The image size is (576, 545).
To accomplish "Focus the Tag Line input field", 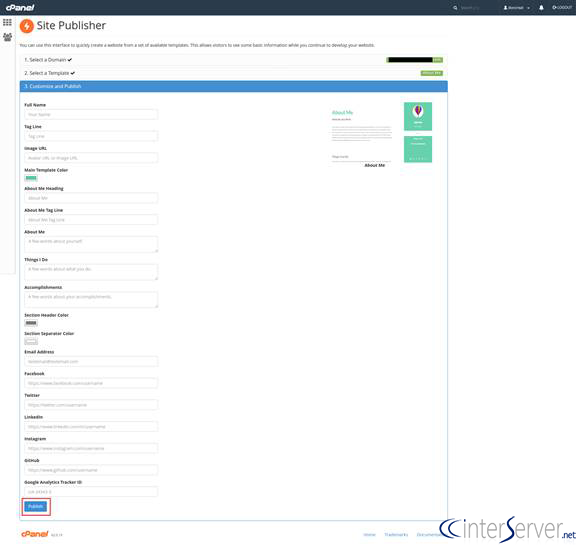I will pyautogui.click(x=91, y=136).
